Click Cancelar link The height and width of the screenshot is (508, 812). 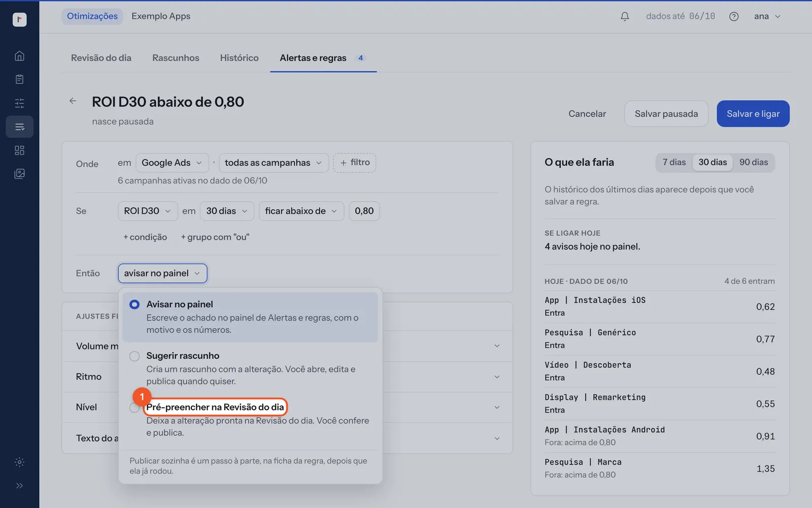click(x=587, y=114)
